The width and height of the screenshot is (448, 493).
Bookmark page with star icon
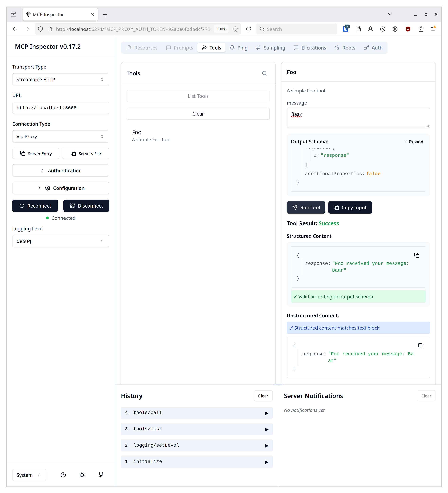point(235,29)
